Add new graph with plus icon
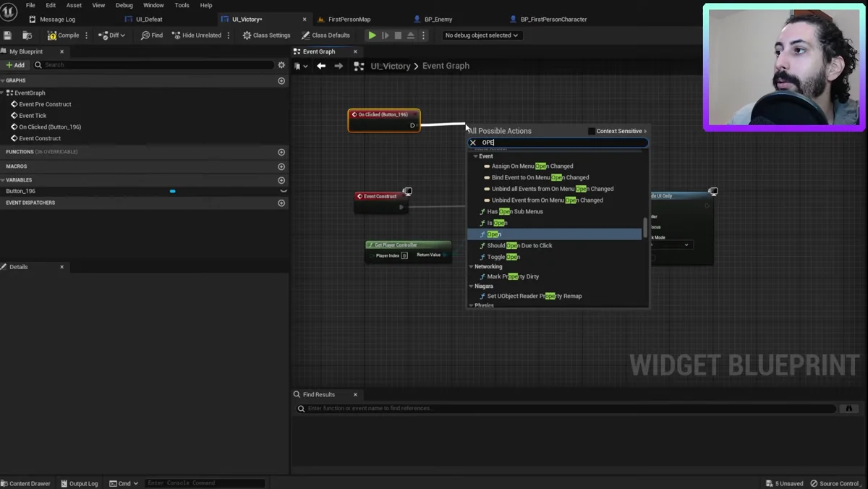Viewport: 868px width, 489px height. pyautogui.click(x=281, y=81)
